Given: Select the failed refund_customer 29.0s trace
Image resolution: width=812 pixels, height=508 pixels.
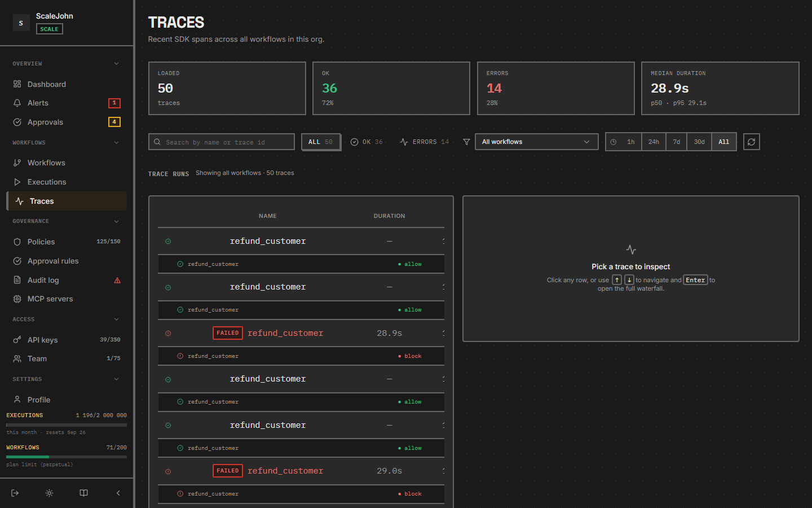Looking at the screenshot, I should click(301, 471).
